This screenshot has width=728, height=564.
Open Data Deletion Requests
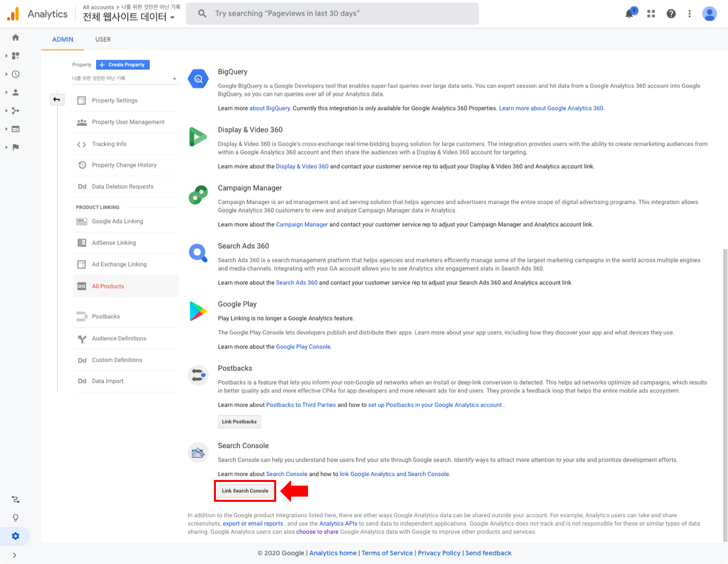click(126, 187)
